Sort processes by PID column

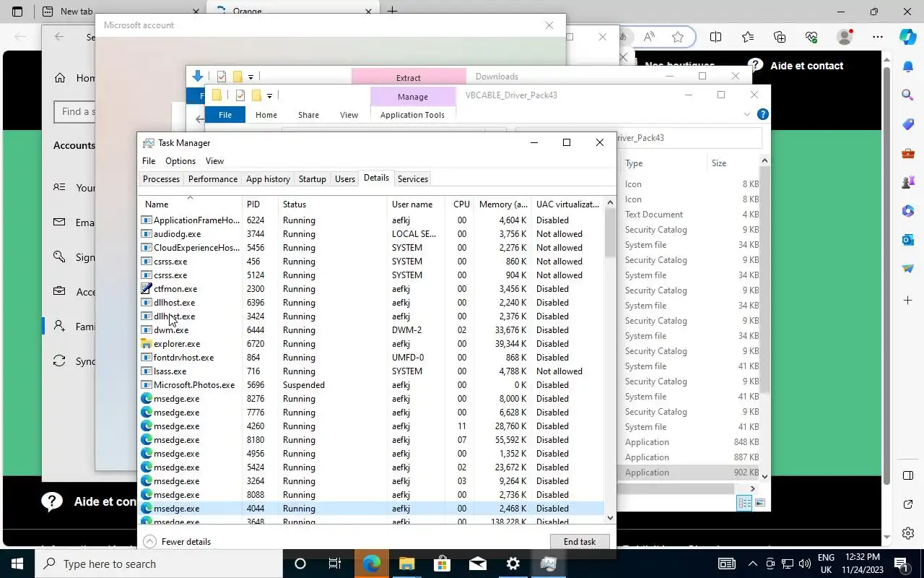tap(260, 204)
